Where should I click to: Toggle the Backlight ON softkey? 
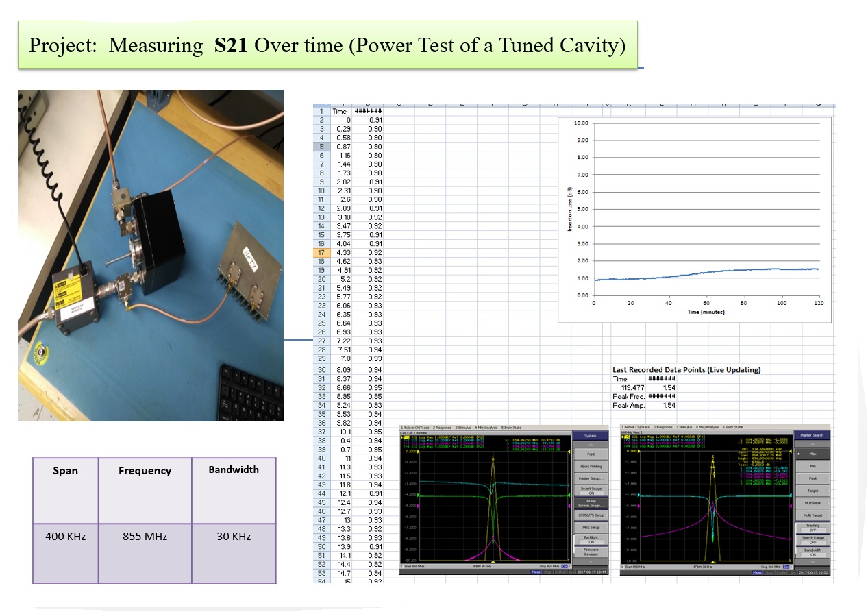coord(591,540)
